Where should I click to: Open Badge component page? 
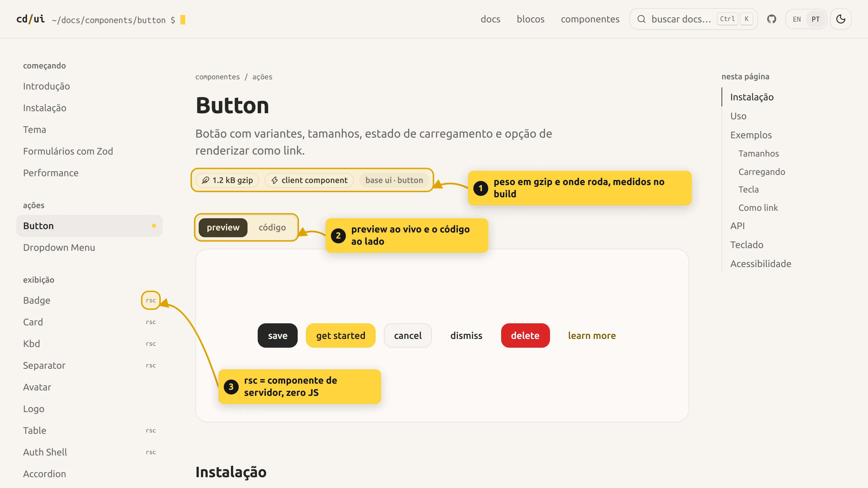(x=89, y=300)
